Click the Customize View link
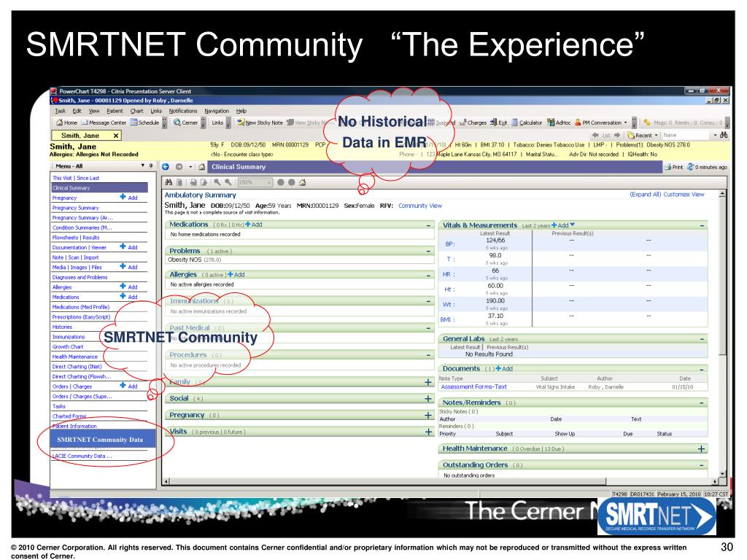This screenshot has height=560, width=747. [684, 194]
